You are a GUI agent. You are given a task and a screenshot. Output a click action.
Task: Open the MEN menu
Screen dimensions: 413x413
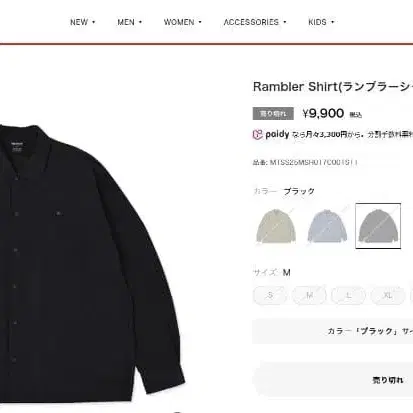[x=129, y=22]
